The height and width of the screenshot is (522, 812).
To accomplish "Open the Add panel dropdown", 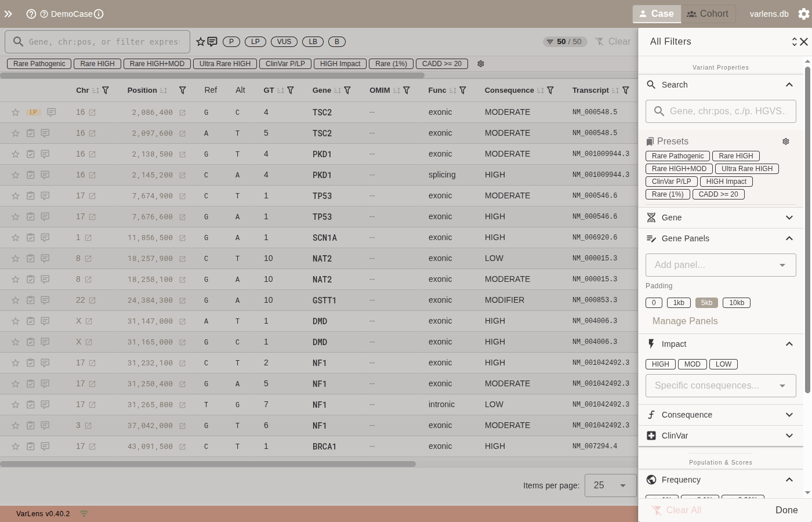I will (720, 265).
